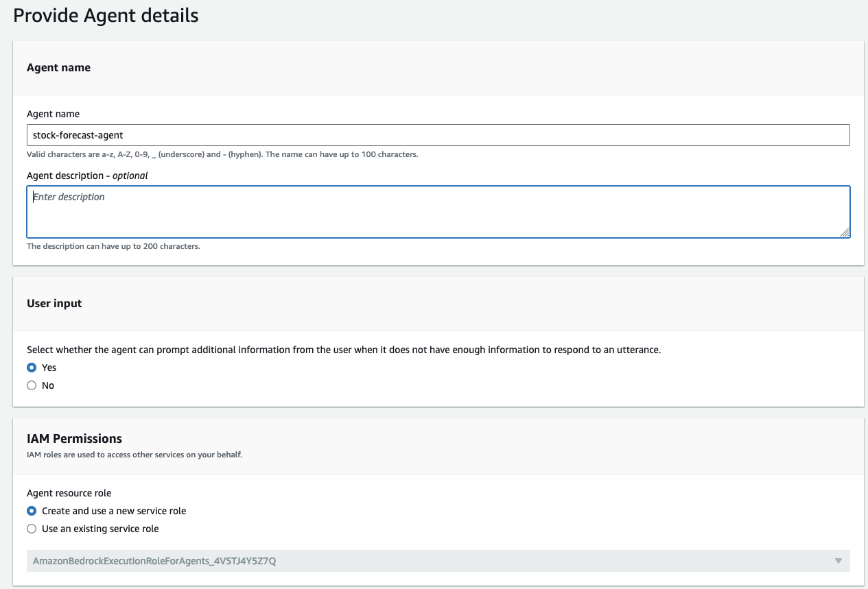Click the dropdown arrow on the service role selector
Screen dimensions: 868x589
(x=838, y=560)
